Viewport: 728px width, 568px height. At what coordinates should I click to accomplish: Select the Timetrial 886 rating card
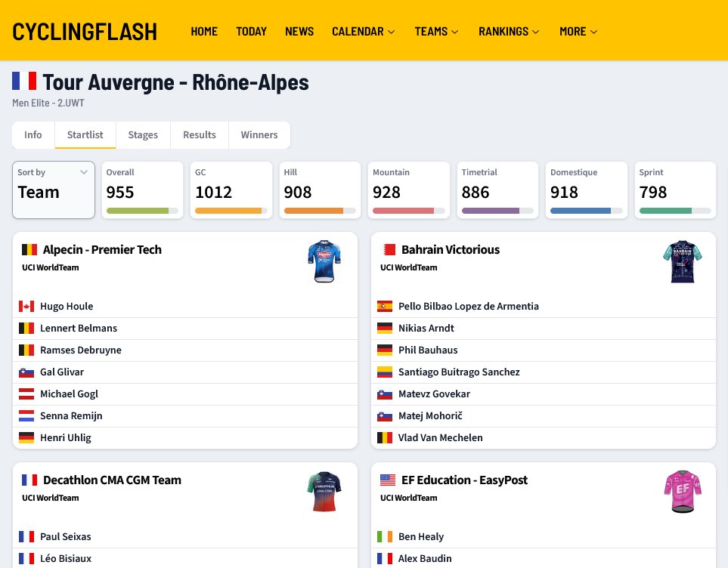point(497,190)
